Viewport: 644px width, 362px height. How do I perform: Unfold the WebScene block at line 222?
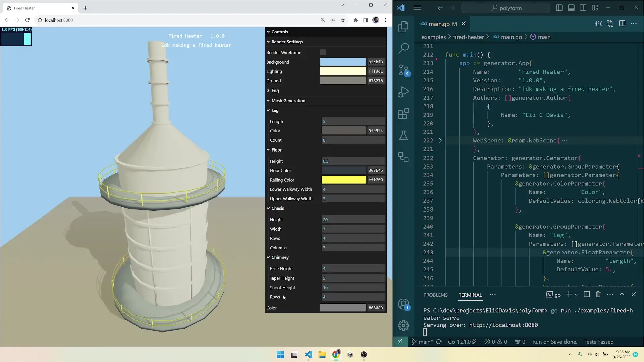[x=440, y=140]
